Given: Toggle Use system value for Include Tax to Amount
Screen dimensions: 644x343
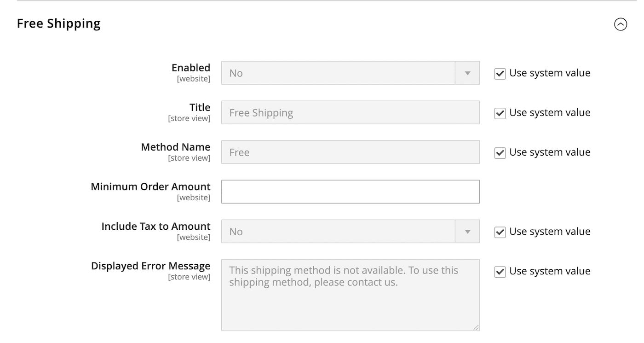Looking at the screenshot, I should pos(500,232).
